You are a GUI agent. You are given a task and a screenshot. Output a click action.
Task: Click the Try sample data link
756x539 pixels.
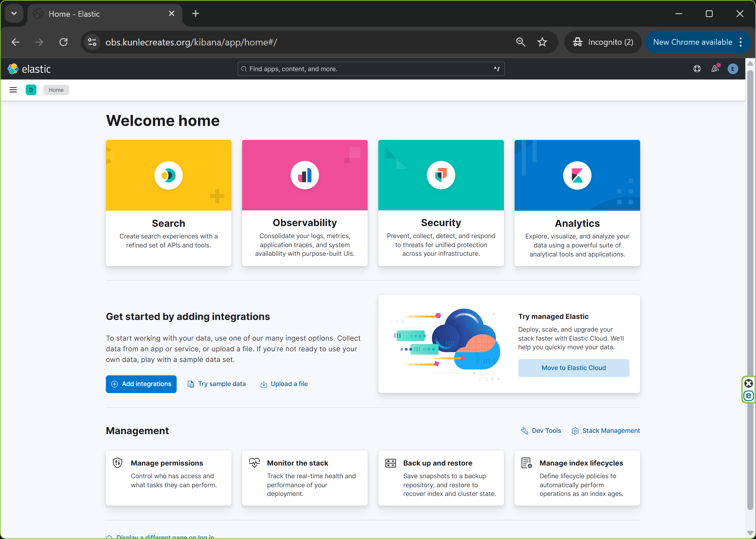222,384
